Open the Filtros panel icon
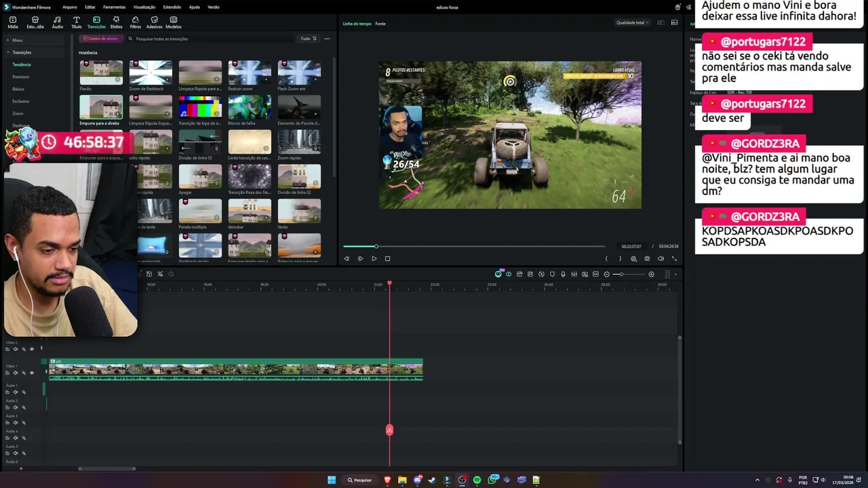The width and height of the screenshot is (868, 488). [x=136, y=22]
